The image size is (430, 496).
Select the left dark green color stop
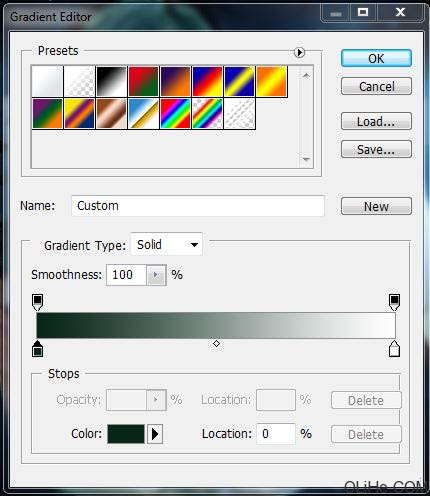click(x=38, y=349)
